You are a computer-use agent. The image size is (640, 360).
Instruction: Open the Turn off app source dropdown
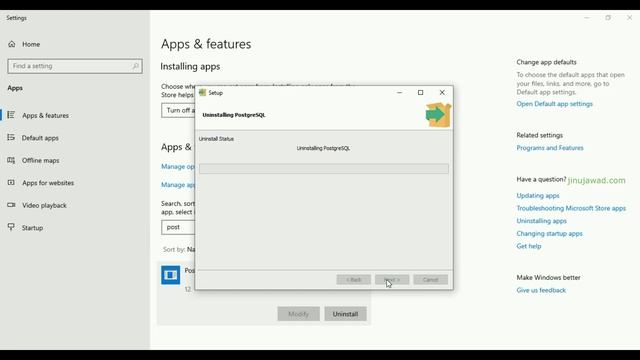178,111
